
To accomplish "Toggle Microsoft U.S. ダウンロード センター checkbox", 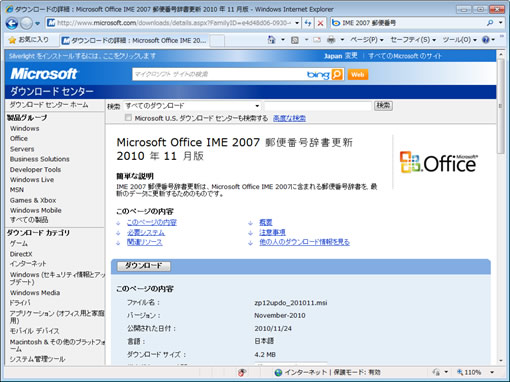I will point(128,118).
